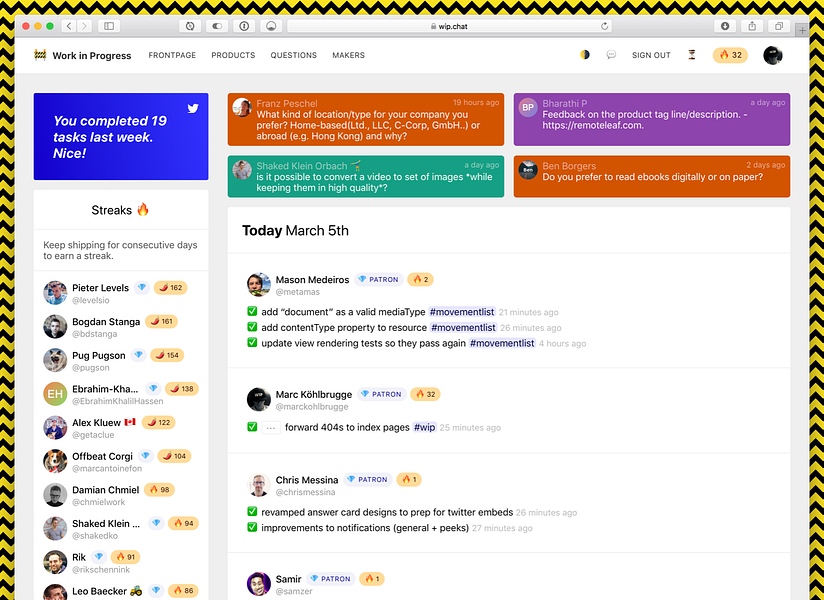Click Marc Köhlbrugge's flame 32 badge in feed
The image size is (824, 600).
pyautogui.click(x=425, y=394)
